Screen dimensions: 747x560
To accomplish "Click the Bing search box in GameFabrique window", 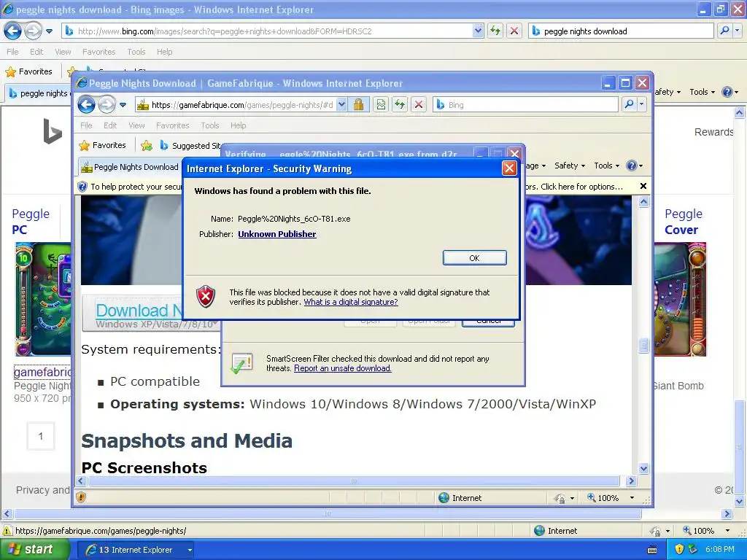I will 526,105.
